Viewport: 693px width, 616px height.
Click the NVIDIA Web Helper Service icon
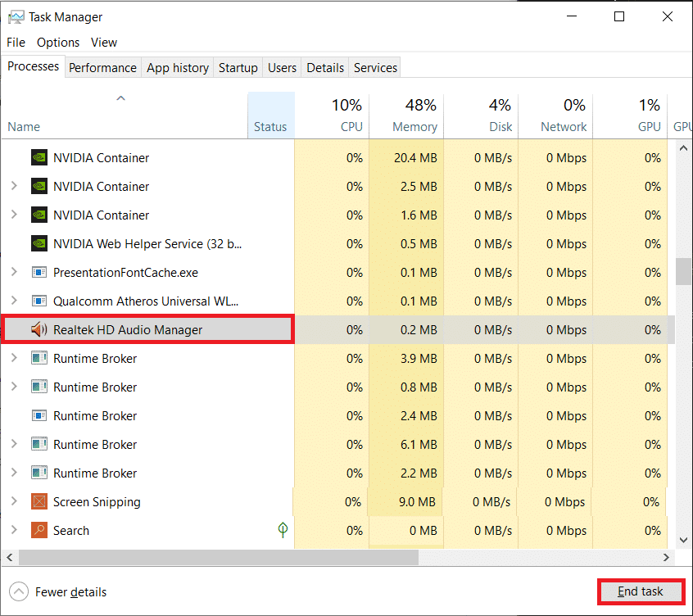tap(38, 243)
